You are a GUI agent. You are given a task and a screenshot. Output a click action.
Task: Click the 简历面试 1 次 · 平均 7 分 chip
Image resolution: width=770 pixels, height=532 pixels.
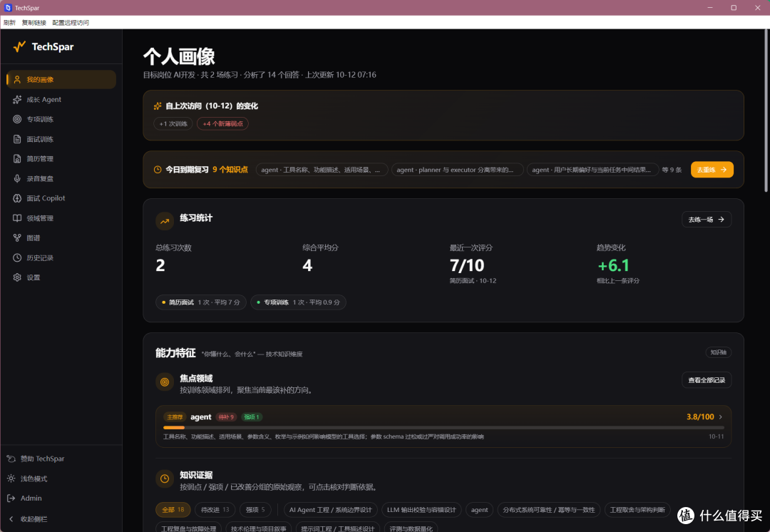(x=201, y=302)
